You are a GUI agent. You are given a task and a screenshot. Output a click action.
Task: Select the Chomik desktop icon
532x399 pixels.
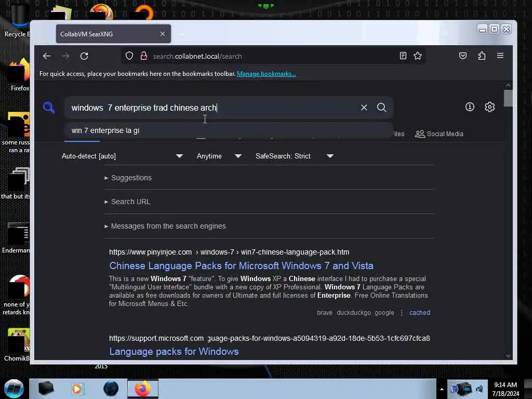pyautogui.click(x=17, y=345)
